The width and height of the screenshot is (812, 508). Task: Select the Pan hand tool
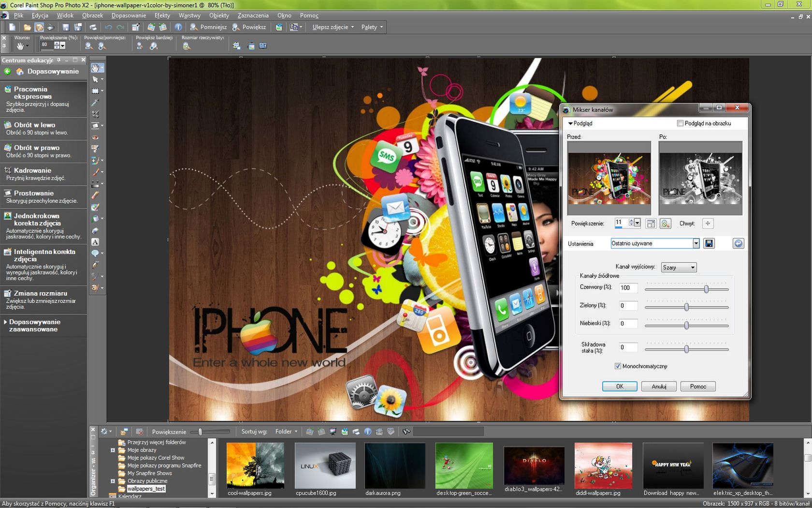96,68
